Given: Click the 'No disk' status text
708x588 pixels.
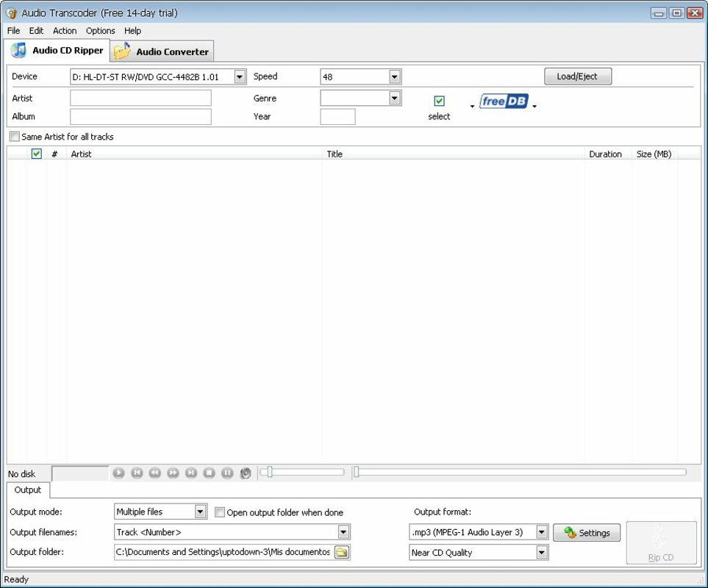Looking at the screenshot, I should (21, 474).
